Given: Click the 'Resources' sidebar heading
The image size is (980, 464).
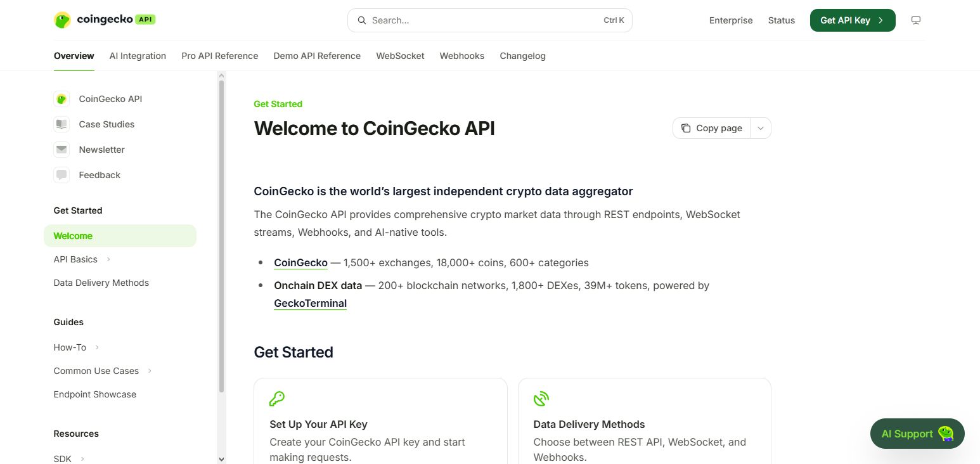Looking at the screenshot, I should pyautogui.click(x=76, y=434).
